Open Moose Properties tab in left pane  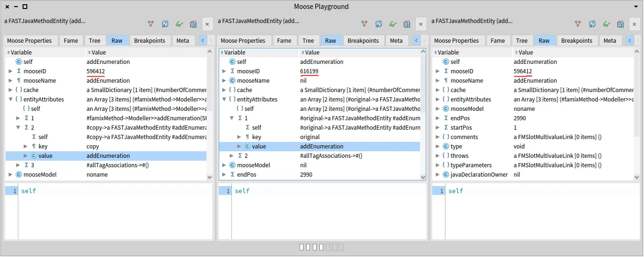tap(29, 40)
